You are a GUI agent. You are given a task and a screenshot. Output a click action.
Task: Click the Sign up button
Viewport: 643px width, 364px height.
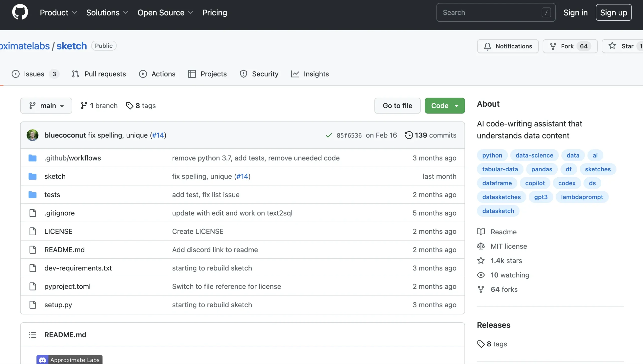(x=613, y=13)
